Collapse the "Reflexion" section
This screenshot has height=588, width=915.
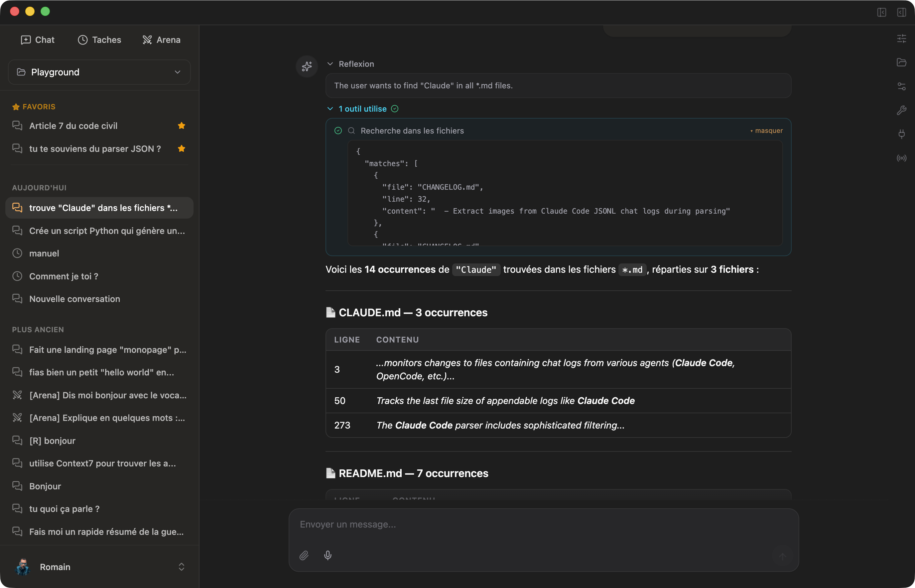[330, 64]
